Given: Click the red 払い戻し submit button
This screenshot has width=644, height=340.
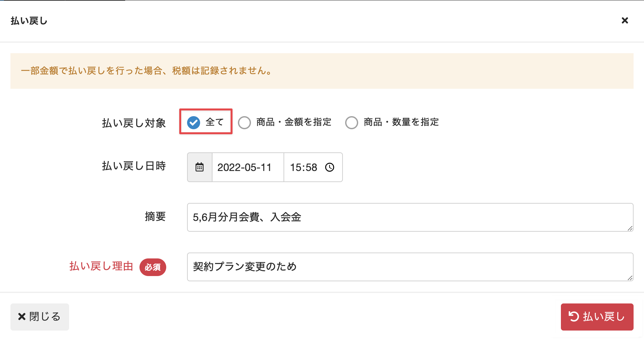Looking at the screenshot, I should [x=597, y=317].
